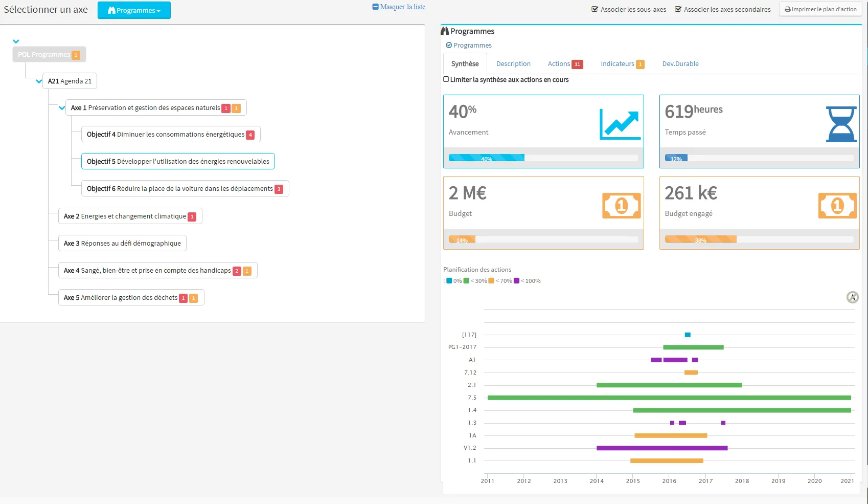Collapse the A21 Agenda 21 chevron

pos(39,81)
